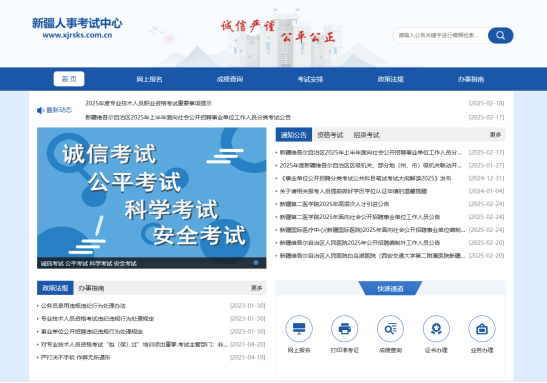547x383 pixels.
Task: Open the 最新动态 headline dated 2025-02-17
Action: (188, 118)
